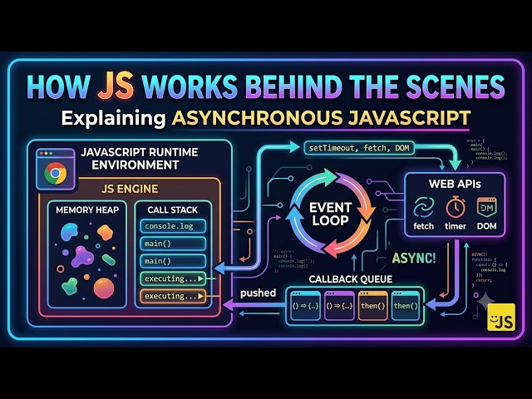Click the WEB APIs heading
Viewport: 532px width, 399px height.
(x=455, y=184)
